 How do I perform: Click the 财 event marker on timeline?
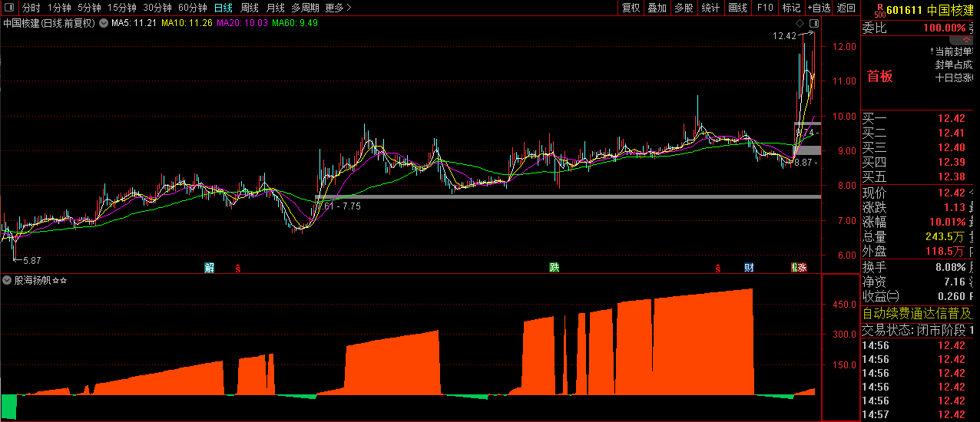[x=749, y=268]
